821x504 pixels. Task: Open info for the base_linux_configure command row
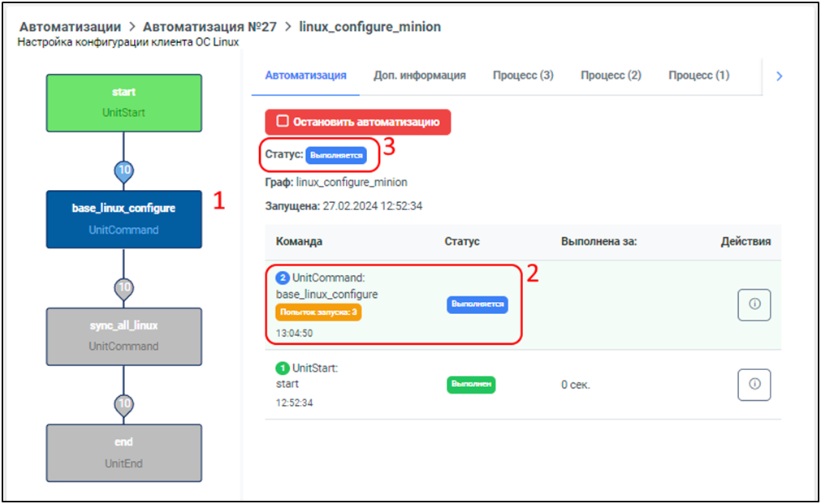pos(754,304)
